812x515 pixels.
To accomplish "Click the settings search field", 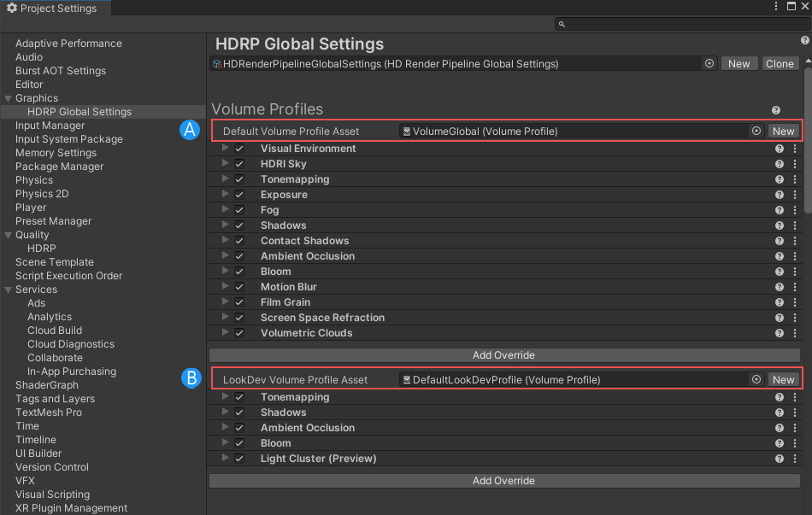I will click(684, 25).
